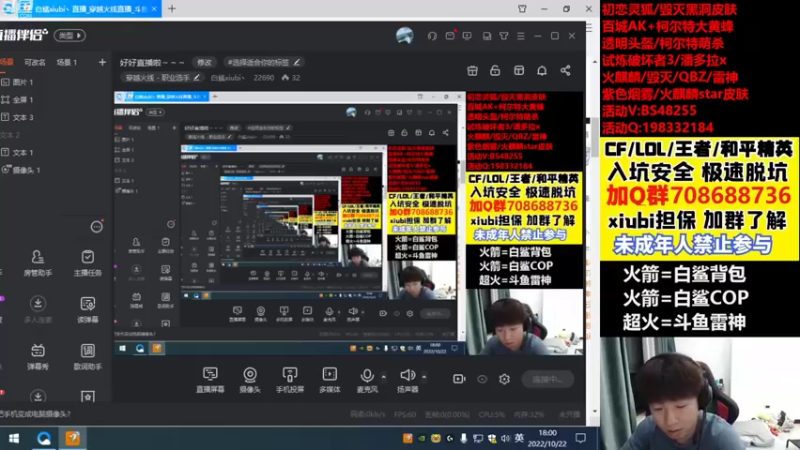Add 手机投屏 phone casting source

290,380
